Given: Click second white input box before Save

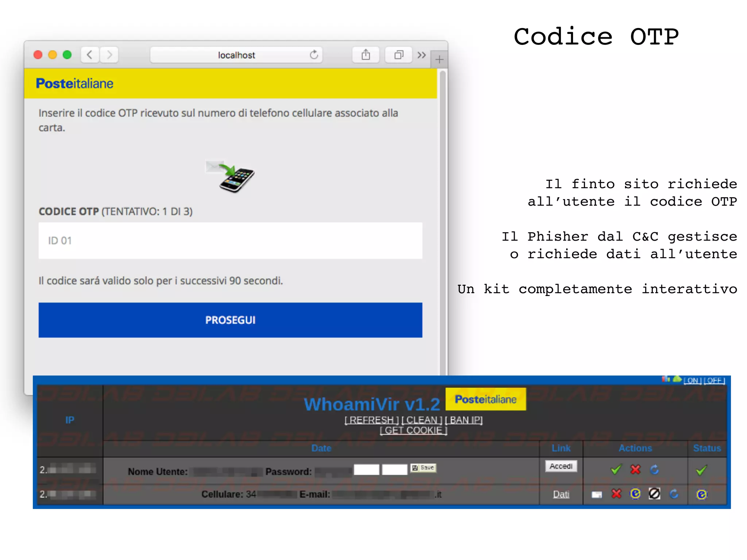Looking at the screenshot, I should point(395,469).
